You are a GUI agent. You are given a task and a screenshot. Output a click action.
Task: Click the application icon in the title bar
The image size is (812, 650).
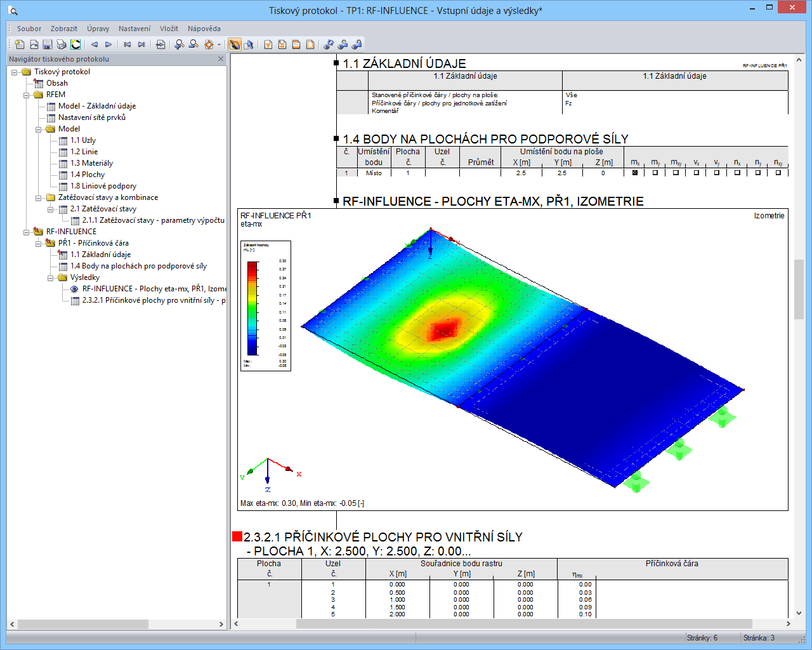[14, 10]
